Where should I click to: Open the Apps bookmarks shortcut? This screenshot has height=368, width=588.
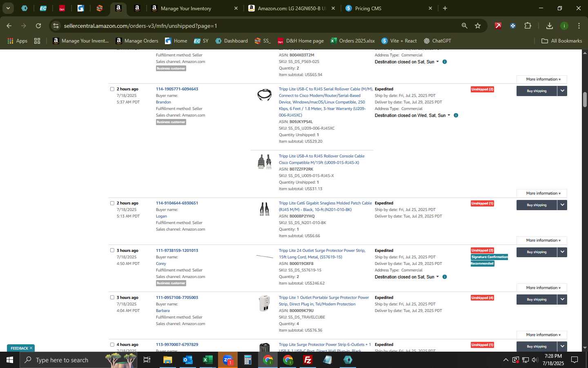18,41
